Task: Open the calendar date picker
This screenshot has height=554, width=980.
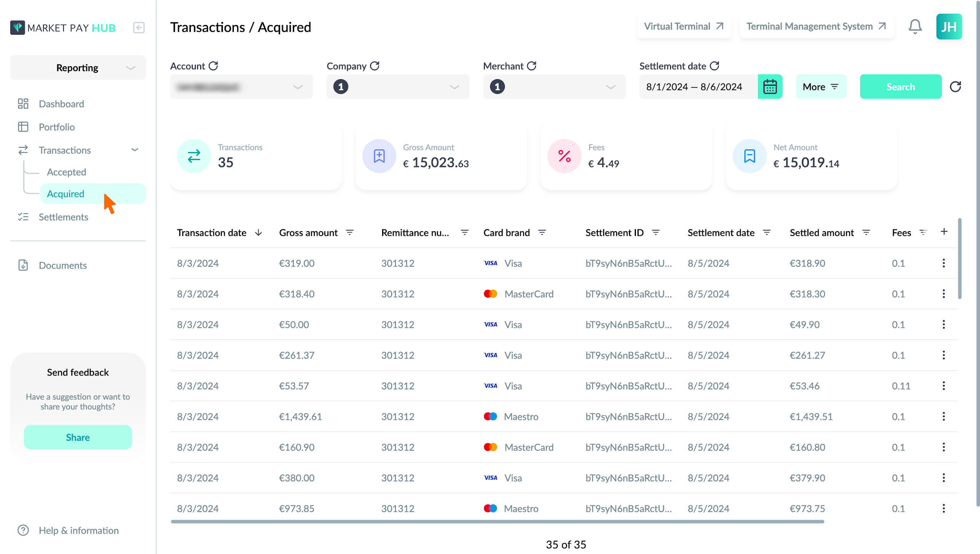Action: click(770, 87)
